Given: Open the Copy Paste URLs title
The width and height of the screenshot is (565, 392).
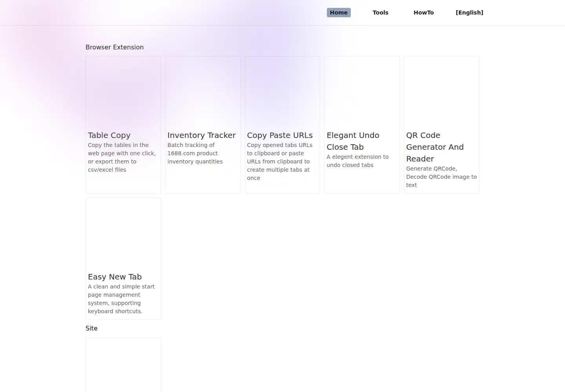Looking at the screenshot, I should point(280,135).
